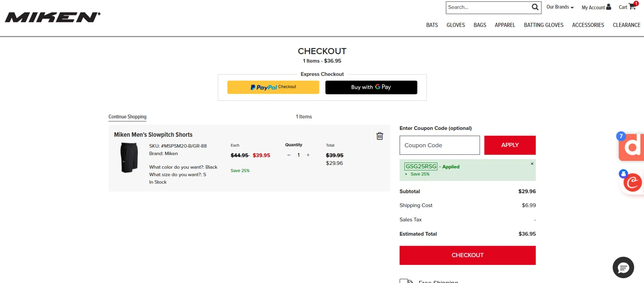The image size is (644, 283).
Task: Click the SKU #MSPSM20-B/GR-88 text
Action: [178, 146]
